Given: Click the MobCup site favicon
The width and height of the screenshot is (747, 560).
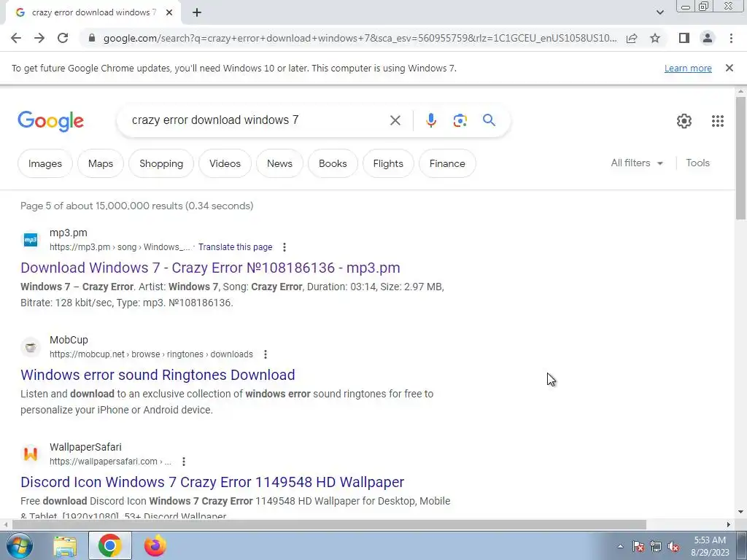Looking at the screenshot, I should pyautogui.click(x=31, y=346).
